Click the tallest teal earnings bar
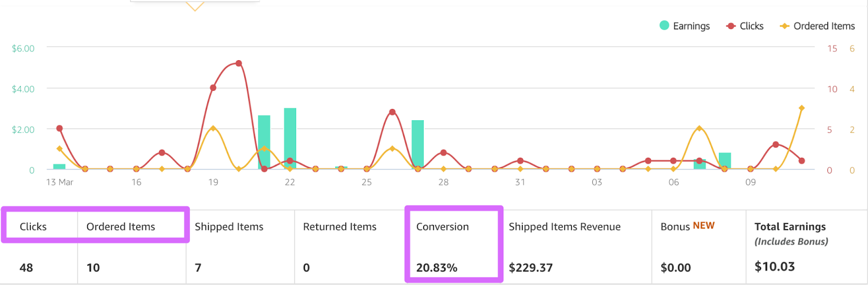 [290, 138]
